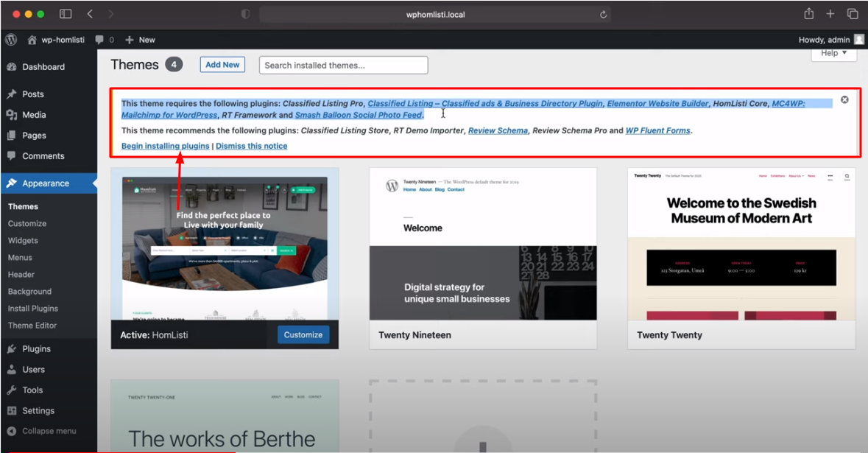Open Classified Listing Business Directory Plugin link
868x453 pixels.
485,104
